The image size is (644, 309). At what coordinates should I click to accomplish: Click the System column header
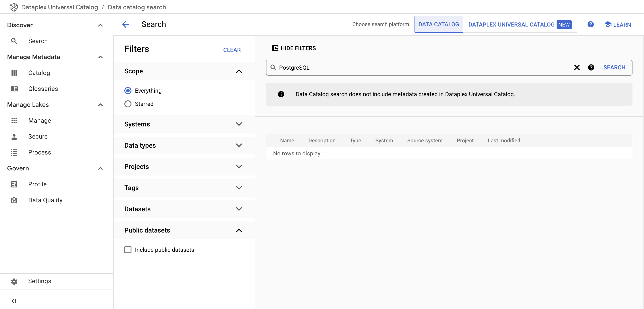click(x=384, y=141)
